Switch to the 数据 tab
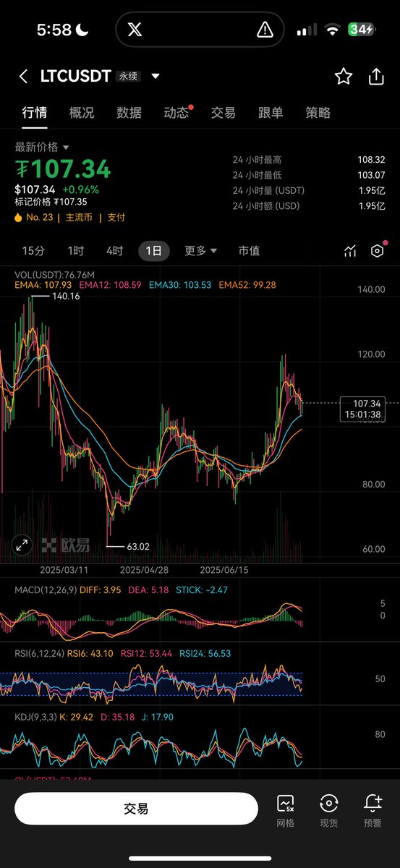The height and width of the screenshot is (868, 400). click(x=129, y=113)
